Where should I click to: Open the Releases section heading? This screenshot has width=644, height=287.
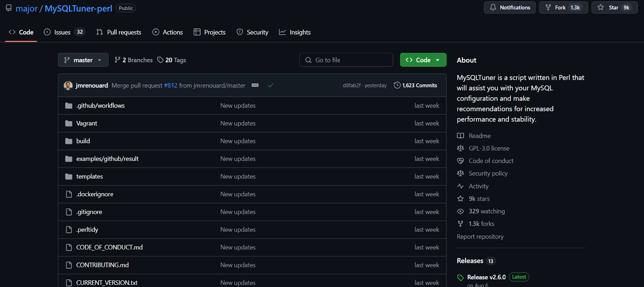(x=470, y=261)
